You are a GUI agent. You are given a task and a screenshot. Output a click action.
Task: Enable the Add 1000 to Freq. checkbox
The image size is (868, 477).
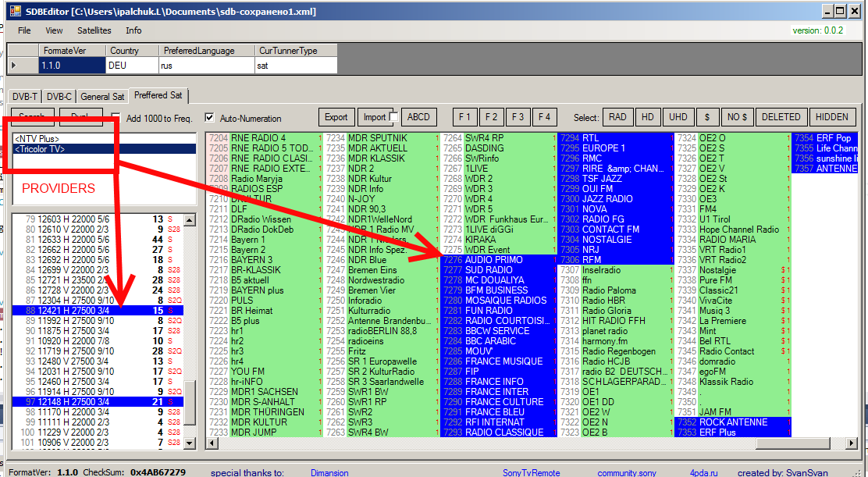pyautogui.click(x=116, y=118)
